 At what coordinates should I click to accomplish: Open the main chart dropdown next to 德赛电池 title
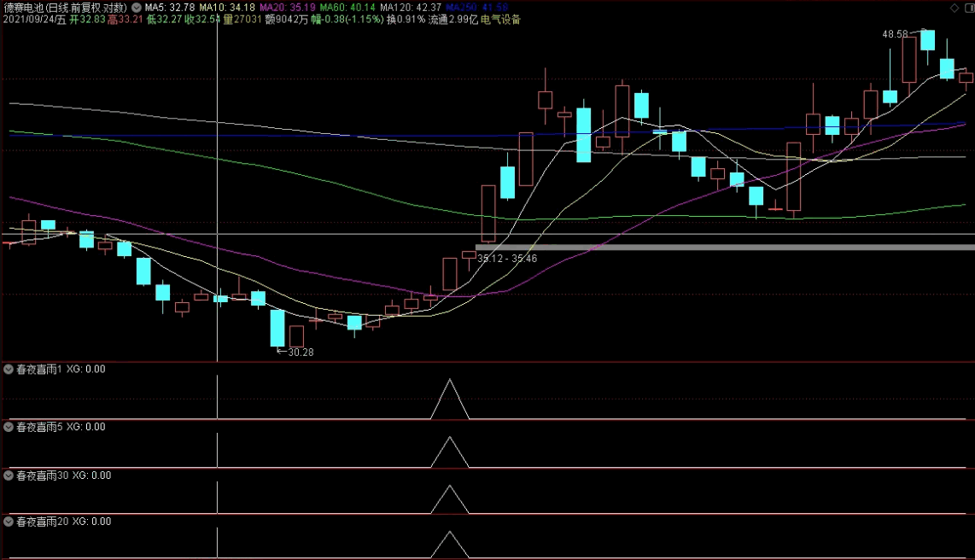point(137,8)
